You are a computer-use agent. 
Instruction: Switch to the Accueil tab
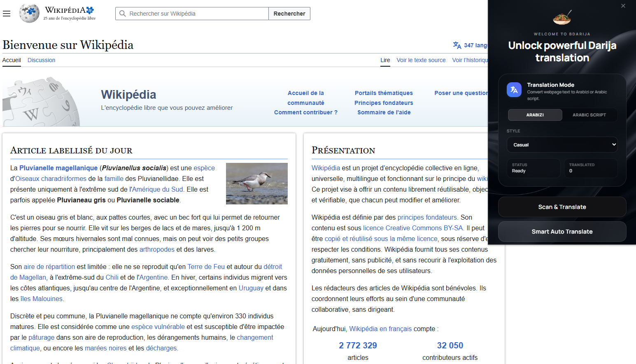coord(12,60)
